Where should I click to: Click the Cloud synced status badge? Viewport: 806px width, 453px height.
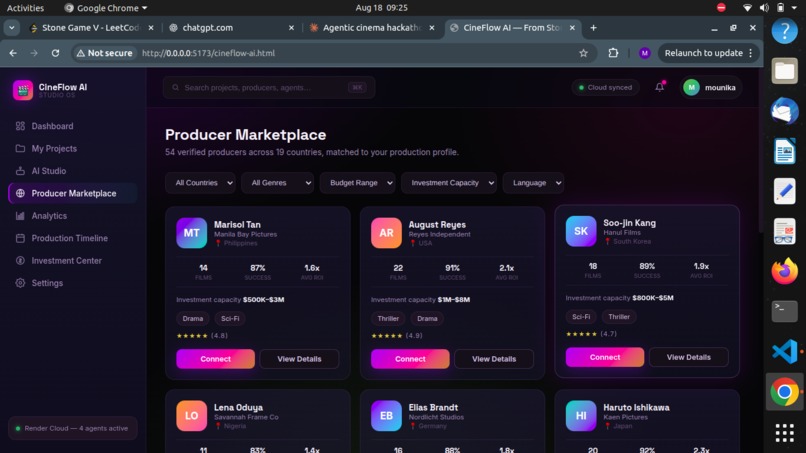605,87
